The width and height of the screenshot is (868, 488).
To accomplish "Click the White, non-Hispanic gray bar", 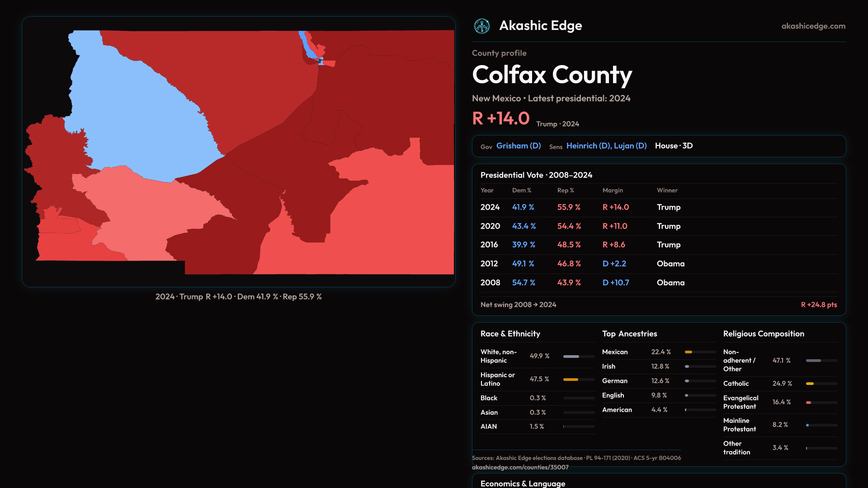I will point(571,357).
